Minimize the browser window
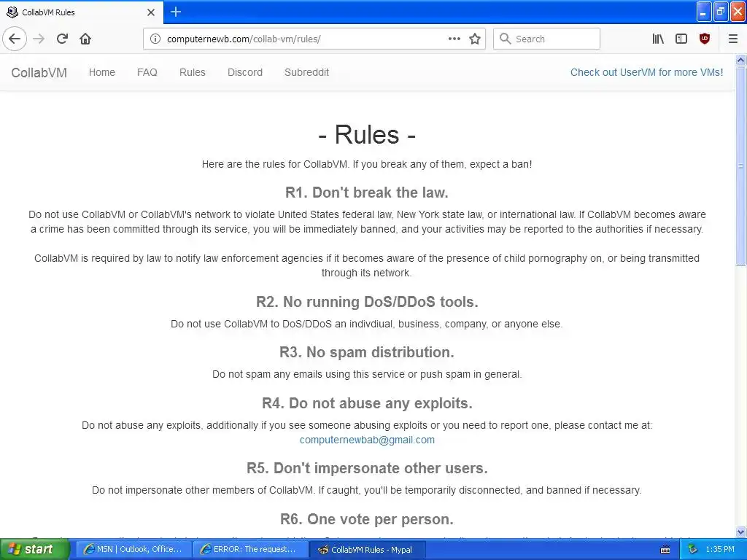The width and height of the screenshot is (747, 560). (x=704, y=12)
